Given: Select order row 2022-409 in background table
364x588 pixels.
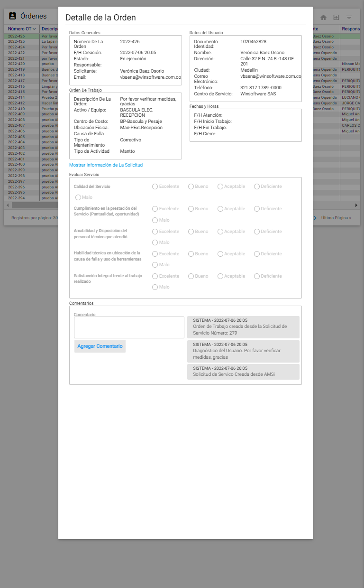Looking at the screenshot, I should point(31,114).
